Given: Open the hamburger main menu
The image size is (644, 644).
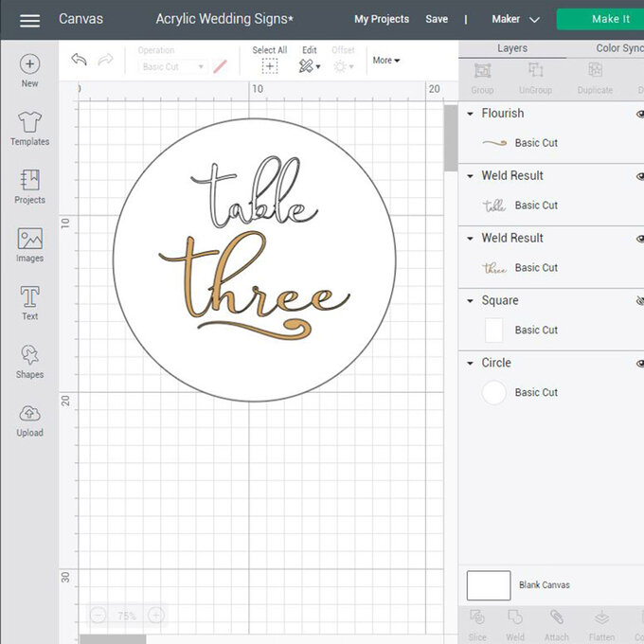Looking at the screenshot, I should click(29, 20).
